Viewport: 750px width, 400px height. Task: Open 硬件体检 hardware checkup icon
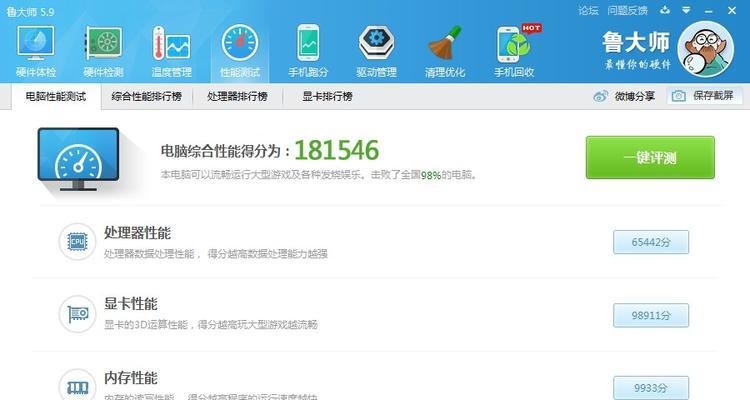[x=36, y=43]
